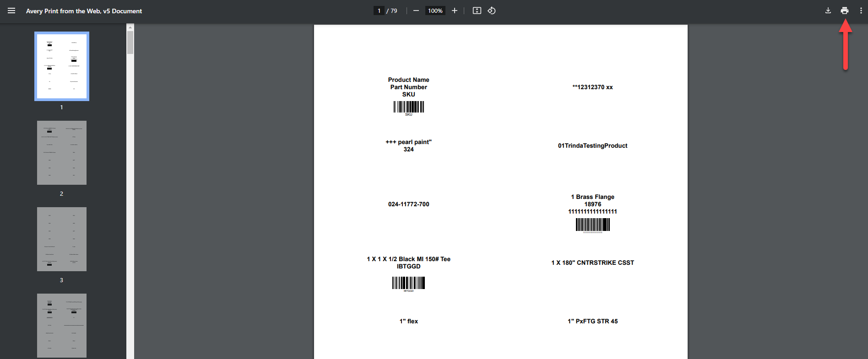Toggle the sidebar menu hamburger icon
868x359 pixels.
pyautogui.click(x=11, y=11)
